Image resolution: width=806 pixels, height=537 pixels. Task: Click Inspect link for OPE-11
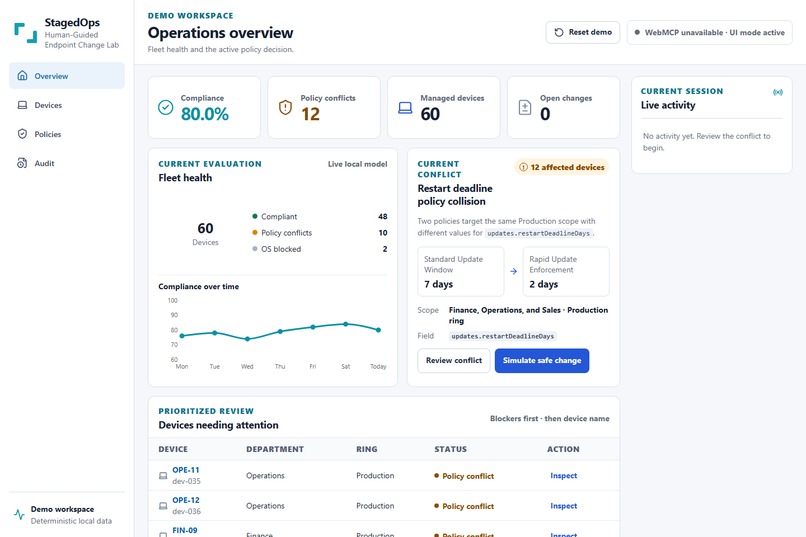pyautogui.click(x=563, y=476)
